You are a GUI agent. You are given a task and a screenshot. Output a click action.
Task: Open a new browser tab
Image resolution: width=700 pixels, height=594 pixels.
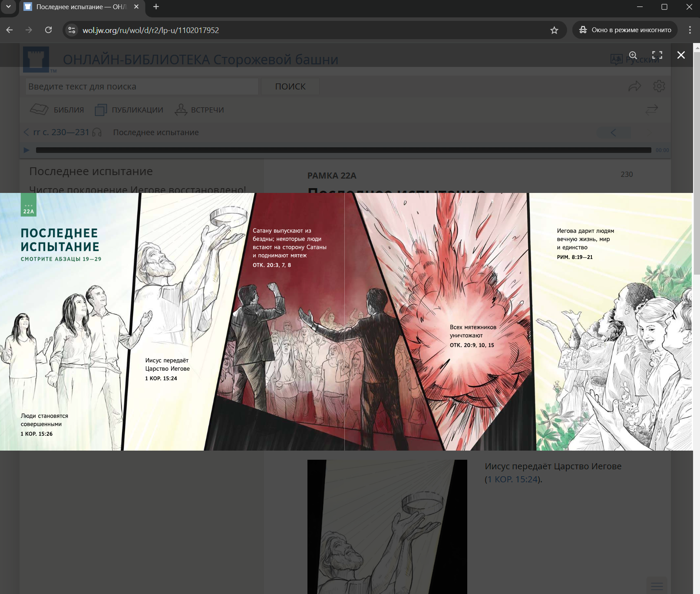point(156,7)
